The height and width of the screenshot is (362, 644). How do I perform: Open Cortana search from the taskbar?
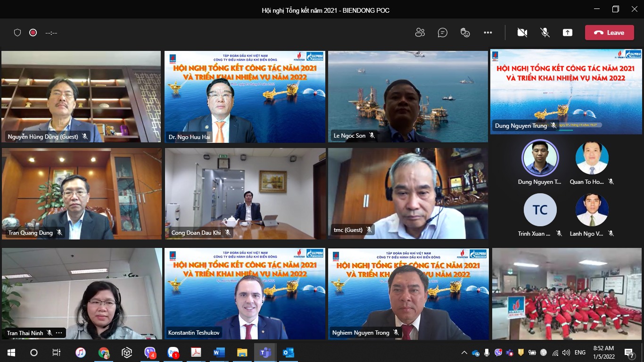click(34, 352)
